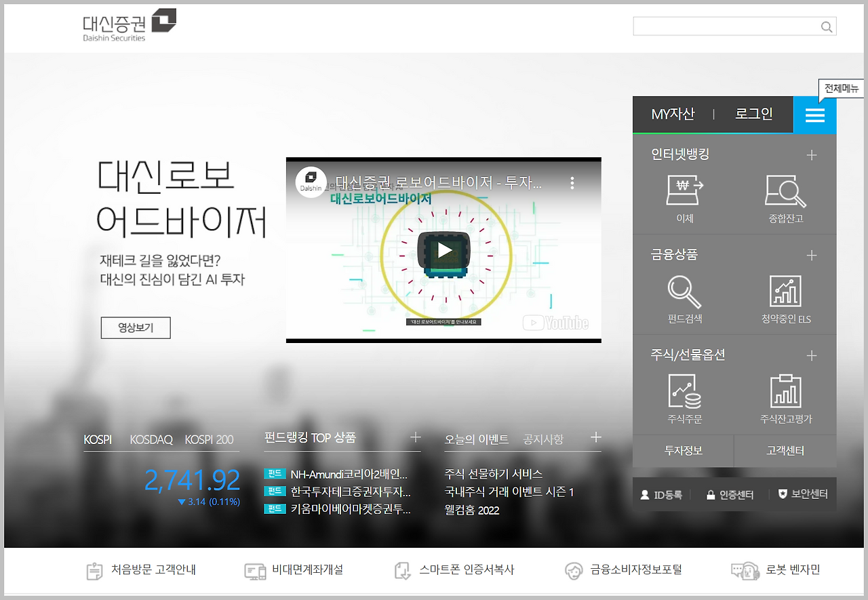Click the 비대면계좌개설 devices icon

coord(255,571)
